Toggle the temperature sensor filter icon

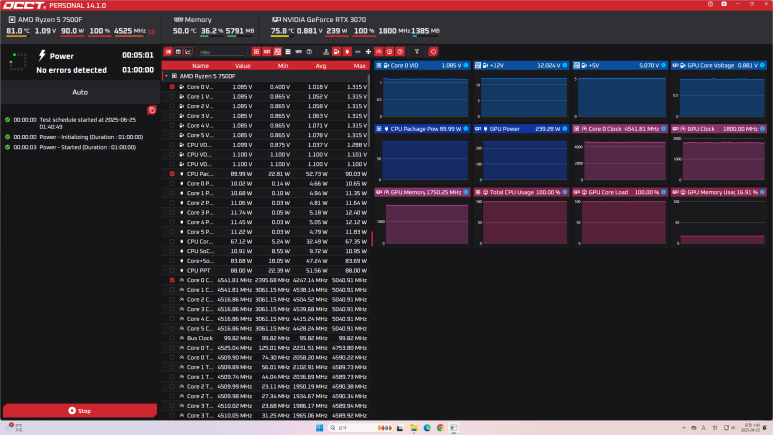(326, 52)
